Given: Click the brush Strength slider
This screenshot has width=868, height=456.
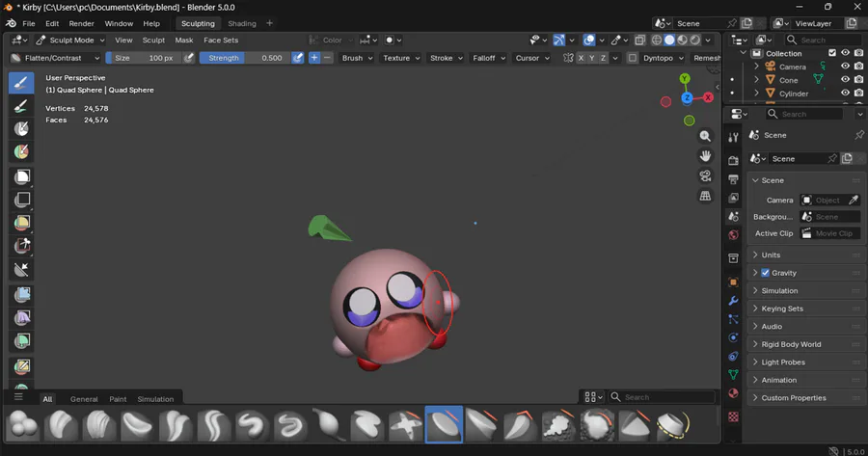Looking at the screenshot, I should point(244,58).
